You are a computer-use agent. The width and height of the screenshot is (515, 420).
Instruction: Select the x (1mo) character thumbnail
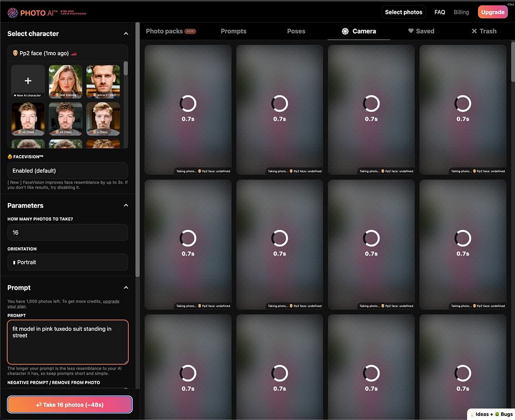pyautogui.click(x=103, y=119)
